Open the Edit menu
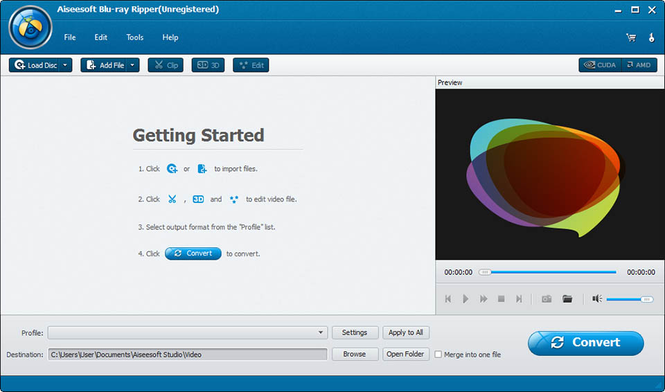This screenshot has height=392, width=665. pyautogui.click(x=101, y=37)
